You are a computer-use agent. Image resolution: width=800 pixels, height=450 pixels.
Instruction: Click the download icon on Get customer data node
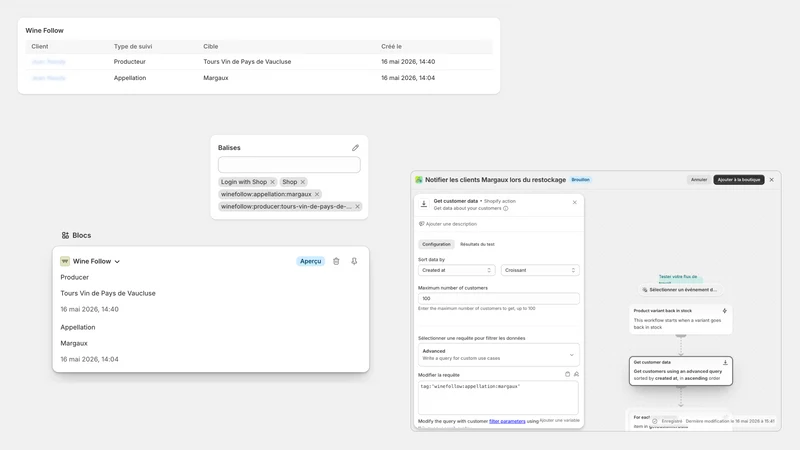(x=725, y=362)
